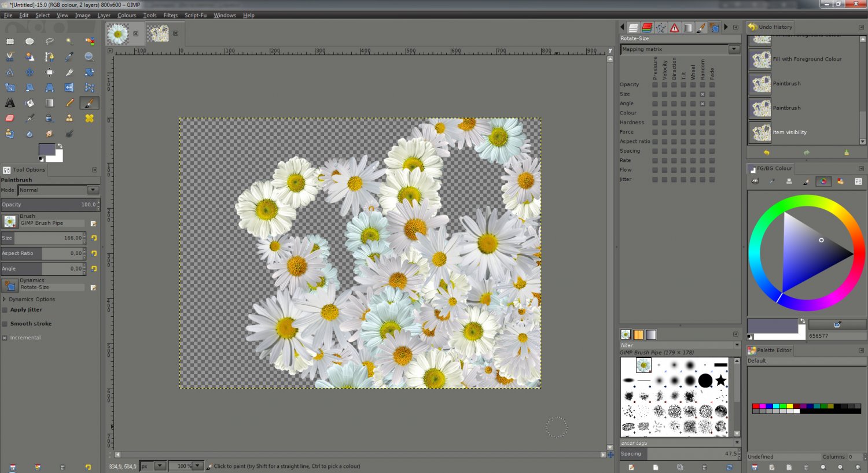Viewport: 868px width, 473px height.
Task: Uncheck Size Random in mapping matrix
Action: 703,94
